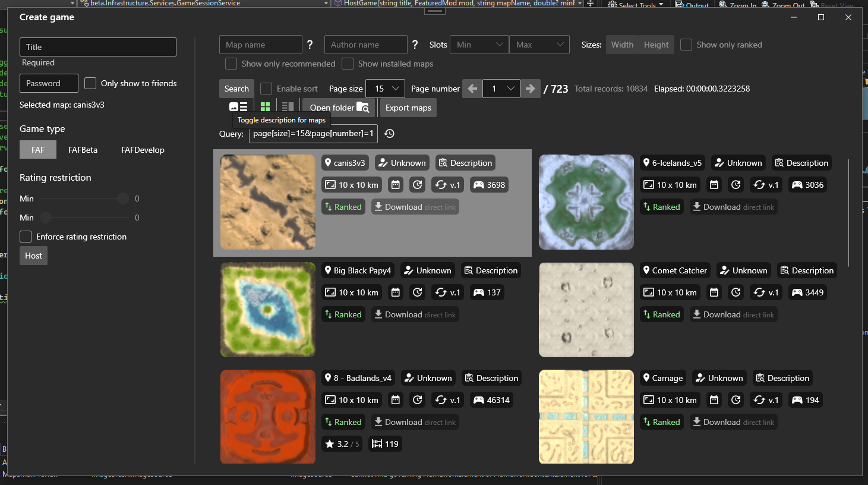
Task: Select the FAFDevelop game type
Action: click(143, 150)
